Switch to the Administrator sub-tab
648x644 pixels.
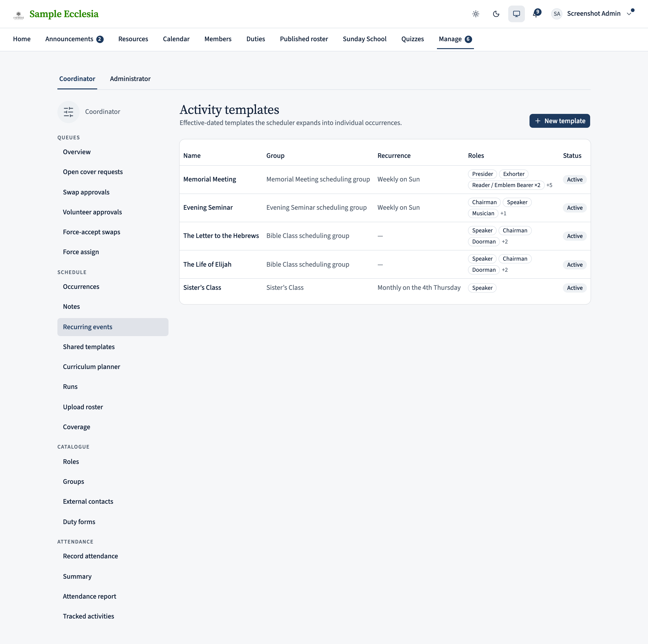tap(130, 79)
